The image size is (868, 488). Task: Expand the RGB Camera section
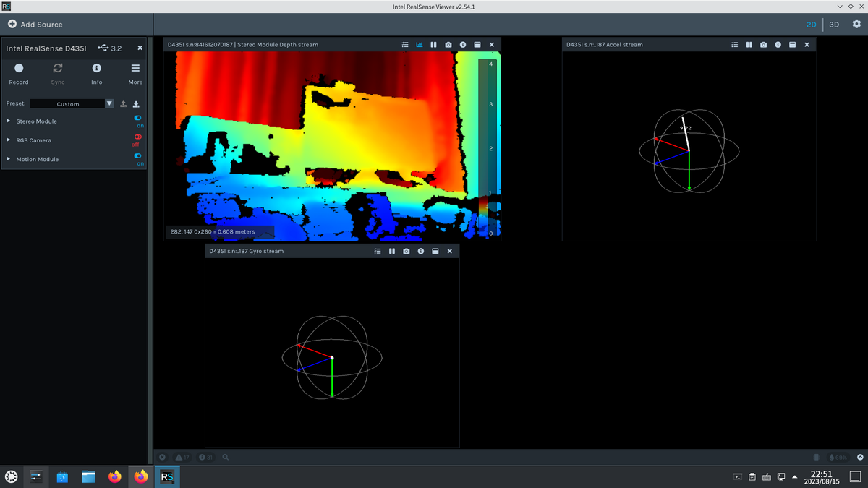point(9,140)
